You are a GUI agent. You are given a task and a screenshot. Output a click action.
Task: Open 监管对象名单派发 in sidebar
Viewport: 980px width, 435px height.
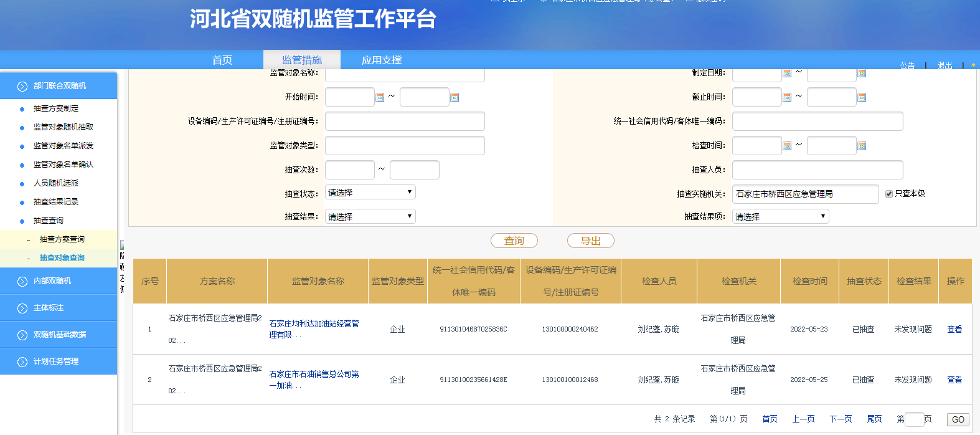[64, 146]
